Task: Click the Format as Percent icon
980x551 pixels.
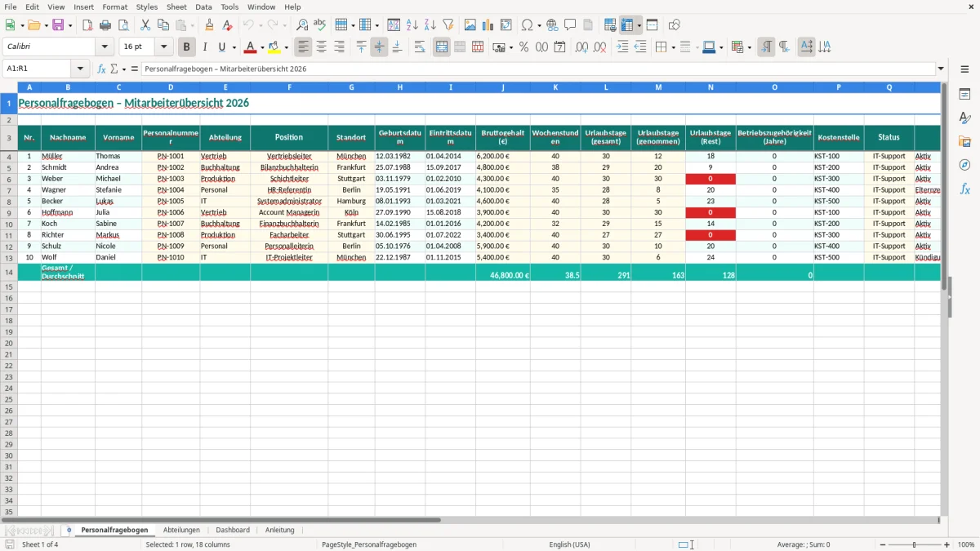Action: click(x=524, y=47)
